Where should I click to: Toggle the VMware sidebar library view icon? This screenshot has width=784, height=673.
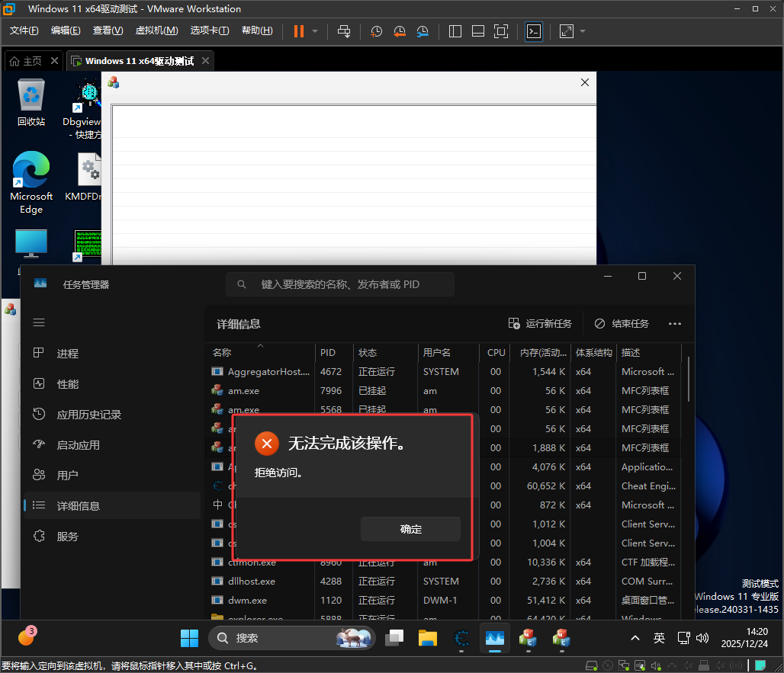coord(455,31)
